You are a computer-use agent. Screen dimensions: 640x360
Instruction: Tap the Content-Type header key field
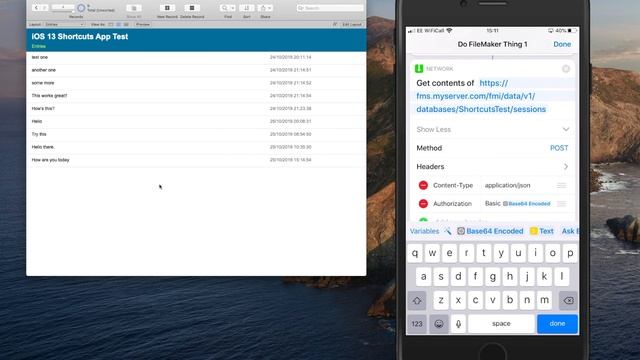coord(453,185)
